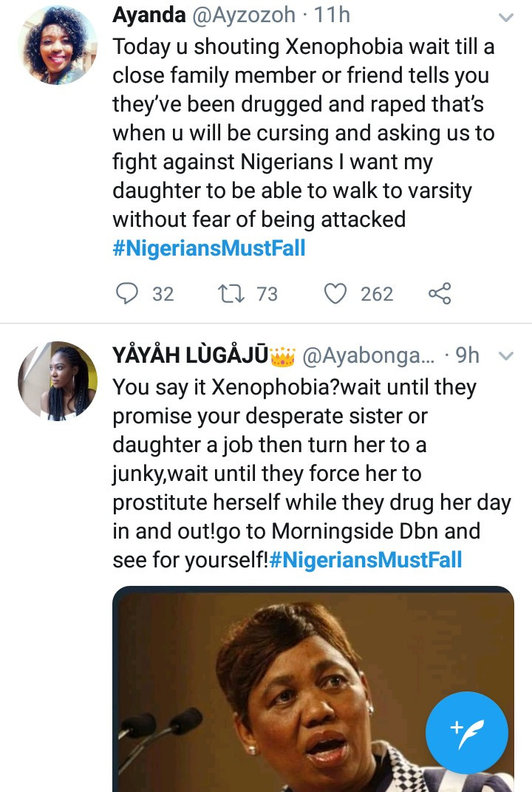Open Ayanda's profile picture

pyautogui.click(x=57, y=45)
